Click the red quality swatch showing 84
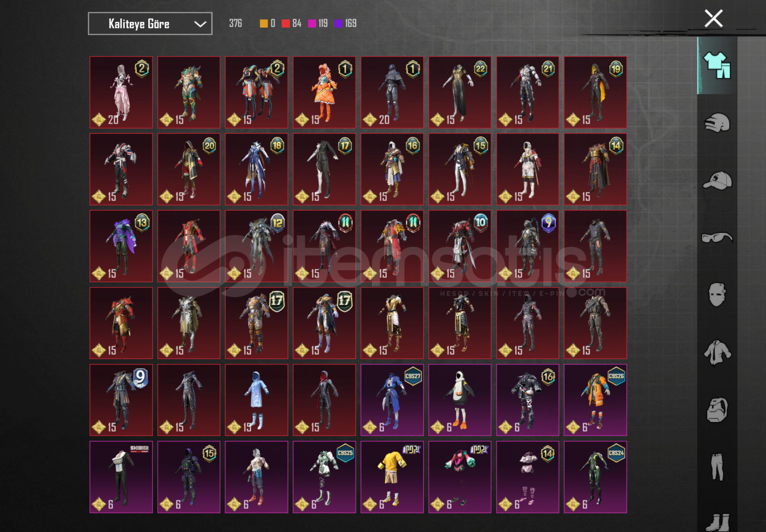The width and height of the screenshot is (766, 532). coord(286,23)
